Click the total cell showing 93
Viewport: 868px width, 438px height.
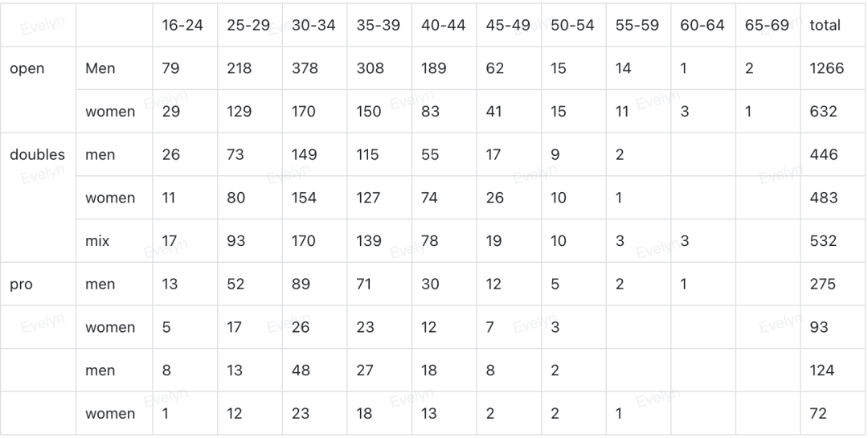click(819, 327)
